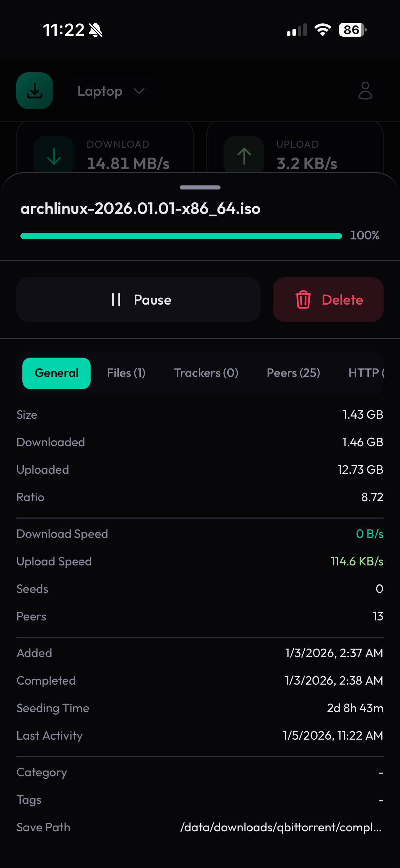Image resolution: width=400 pixels, height=868 pixels.
Task: Tap the green download arrow icon
Action: pos(54,156)
